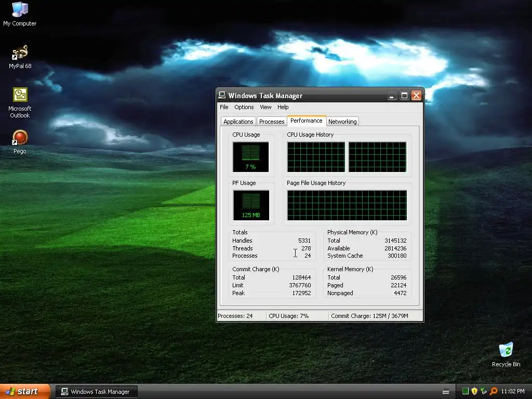532x399 pixels.
Task: Click the Handles count 5331
Action: (x=304, y=241)
